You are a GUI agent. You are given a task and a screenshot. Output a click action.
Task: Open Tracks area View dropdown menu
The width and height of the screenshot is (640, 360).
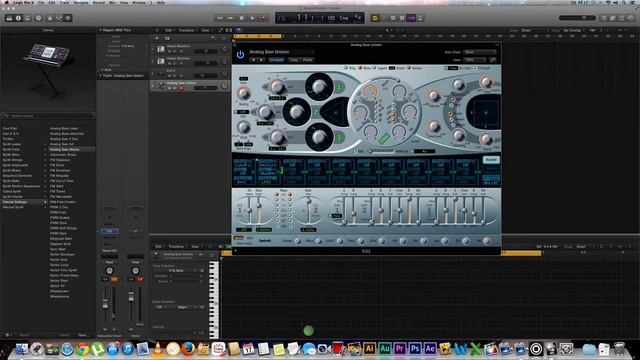(206, 30)
